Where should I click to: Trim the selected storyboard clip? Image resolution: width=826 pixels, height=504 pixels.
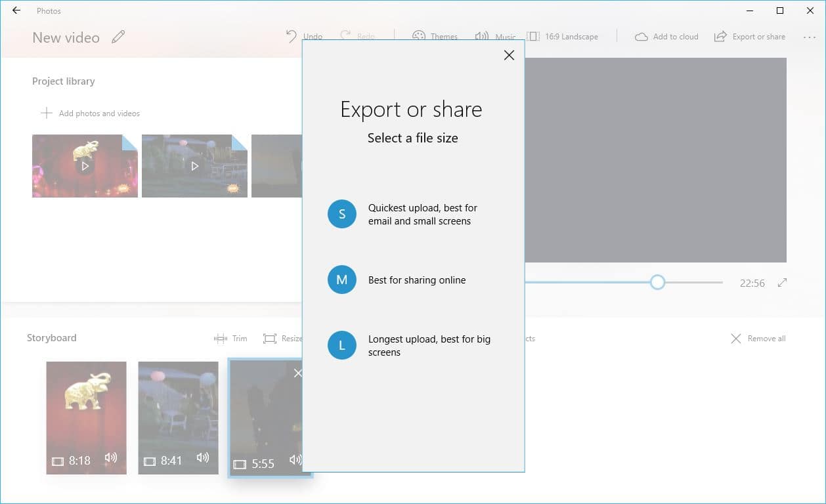[x=231, y=338]
